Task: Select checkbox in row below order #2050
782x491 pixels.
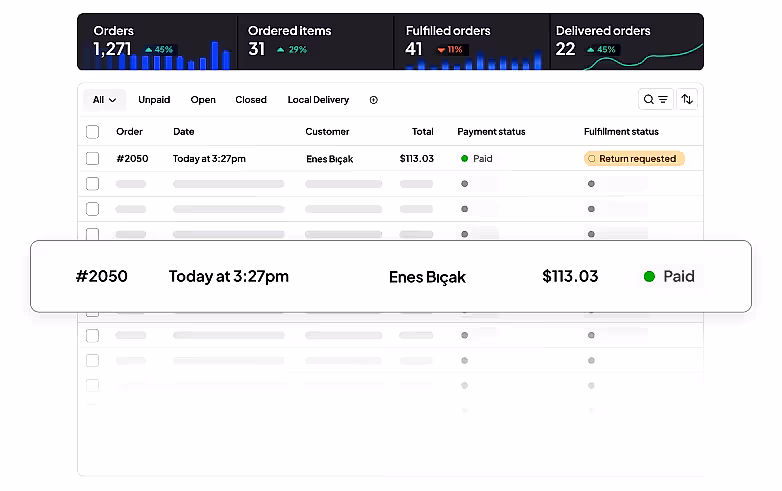Action: [x=93, y=184]
